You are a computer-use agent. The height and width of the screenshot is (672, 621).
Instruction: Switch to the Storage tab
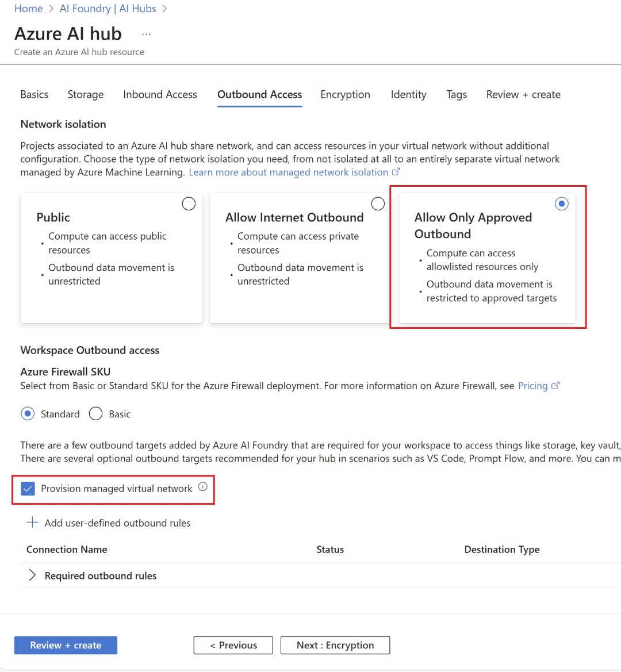point(86,94)
